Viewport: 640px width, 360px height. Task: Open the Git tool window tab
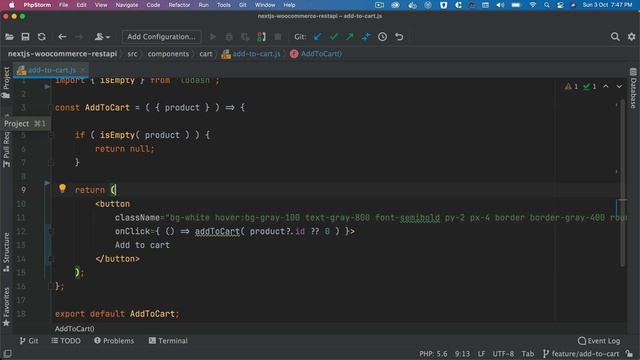29,341
